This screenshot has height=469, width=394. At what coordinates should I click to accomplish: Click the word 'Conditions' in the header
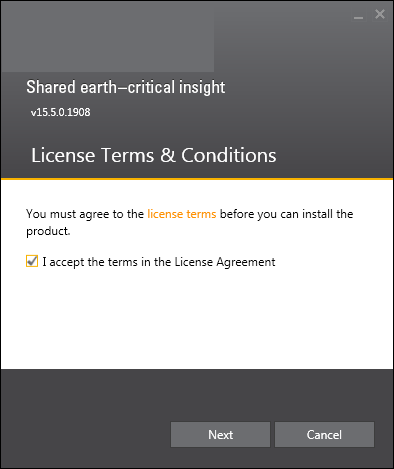coord(229,155)
